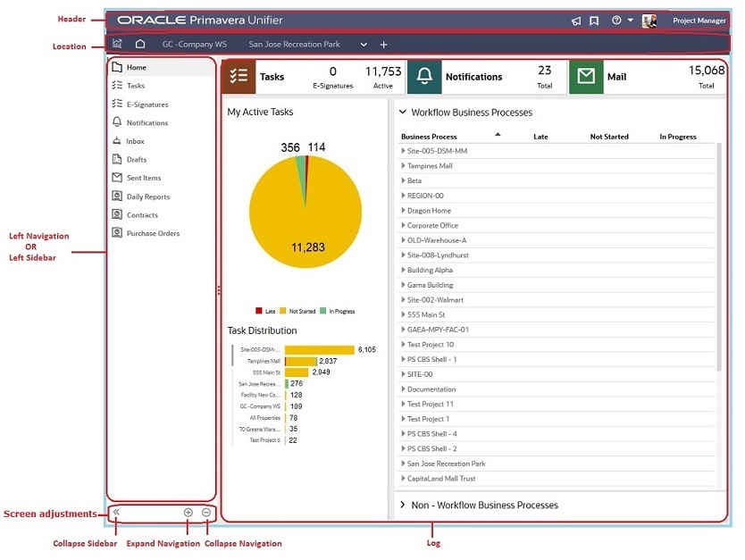Click the Tasks checklist tile icon

[x=239, y=77]
